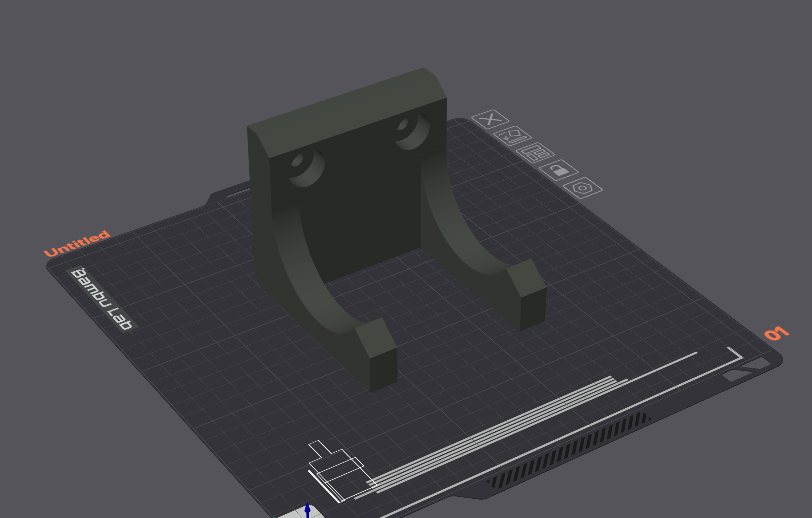The width and height of the screenshot is (812, 518).
Task: Click the remove plate X icon
Action: point(490,119)
